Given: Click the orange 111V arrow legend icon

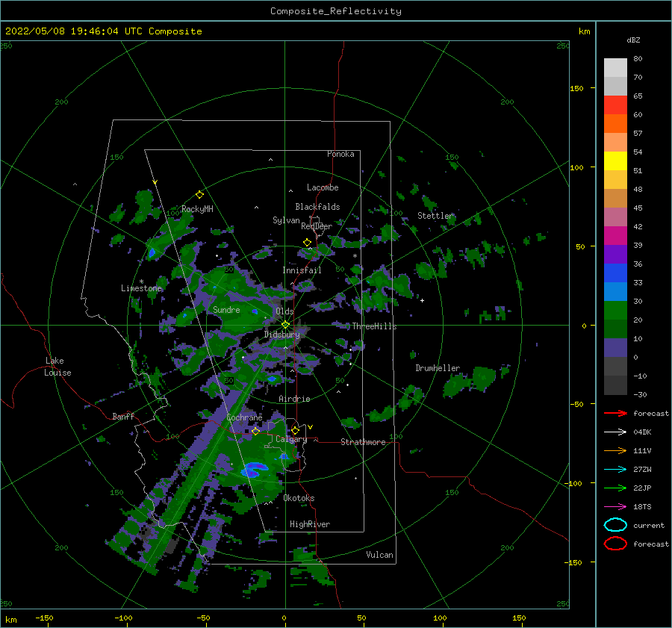Looking at the screenshot, I should pos(615,450).
